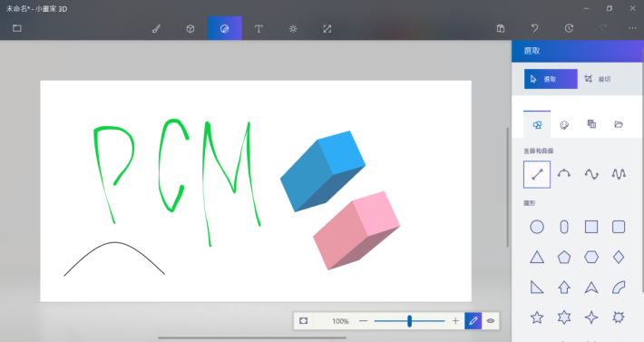Screen dimensions: 644x342
Task: Choose the five-point star shape
Action: click(537, 318)
